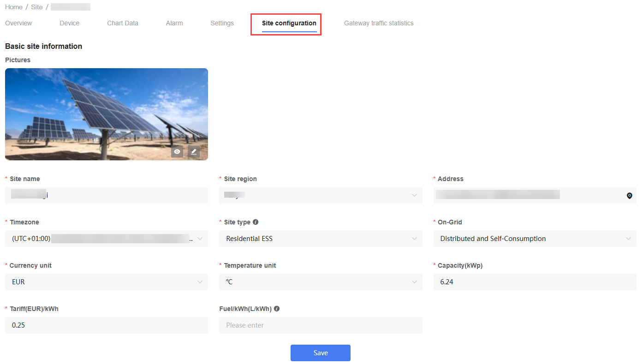The width and height of the screenshot is (643, 364).
Task: Edit the site picture with pencil icon
Action: pos(194,152)
